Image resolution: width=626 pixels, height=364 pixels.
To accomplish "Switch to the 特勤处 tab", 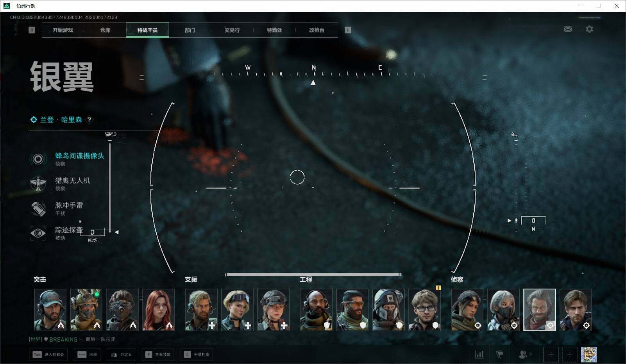I will pyautogui.click(x=274, y=30).
